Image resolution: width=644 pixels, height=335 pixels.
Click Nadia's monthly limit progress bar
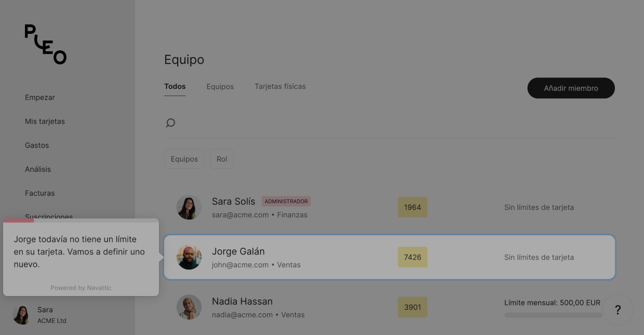point(553,315)
